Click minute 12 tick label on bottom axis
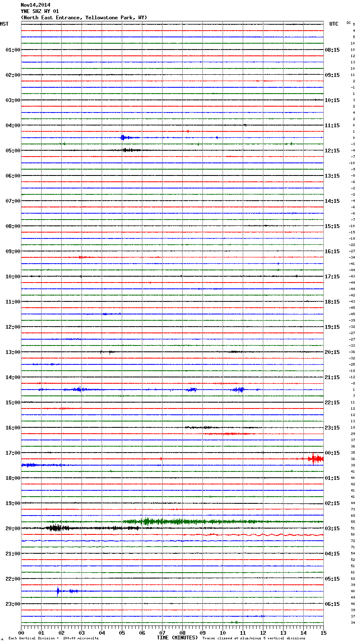Image resolution: width=357 pixels, height=644 pixels. (x=263, y=633)
